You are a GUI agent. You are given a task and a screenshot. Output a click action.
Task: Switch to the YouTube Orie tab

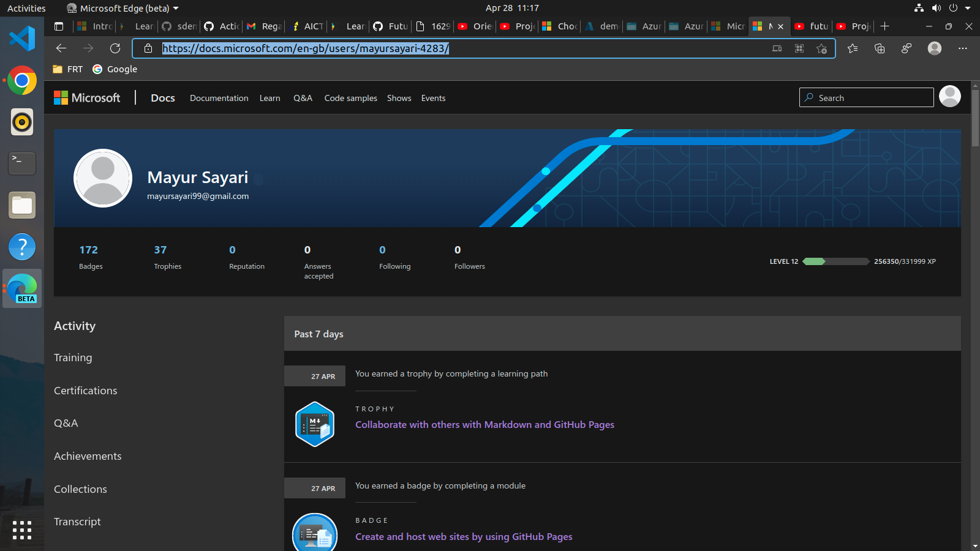click(475, 26)
